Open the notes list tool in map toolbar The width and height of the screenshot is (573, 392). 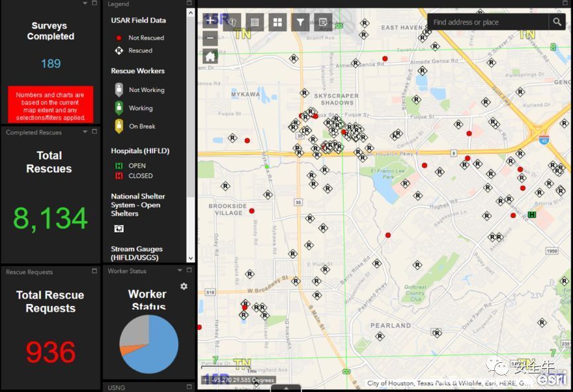tap(323, 23)
